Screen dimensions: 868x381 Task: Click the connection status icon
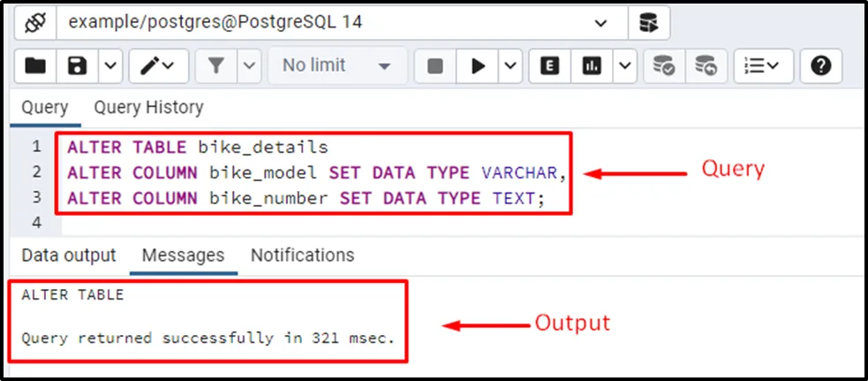[35, 22]
